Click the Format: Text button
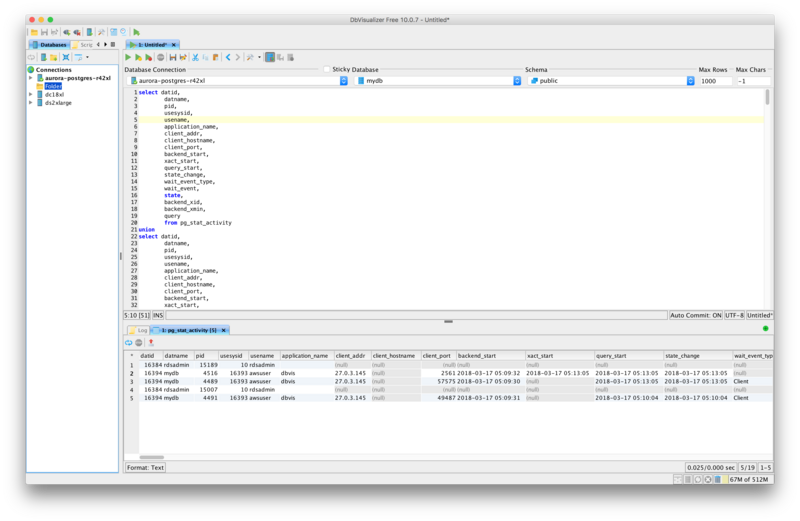The height and width of the screenshot is (521, 800). pos(145,467)
